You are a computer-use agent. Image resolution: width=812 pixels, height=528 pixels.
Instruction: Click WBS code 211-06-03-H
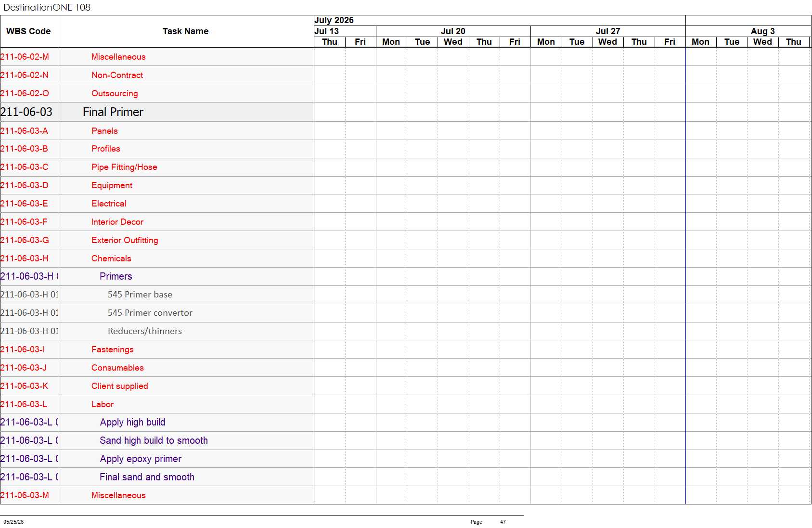pyautogui.click(x=25, y=258)
